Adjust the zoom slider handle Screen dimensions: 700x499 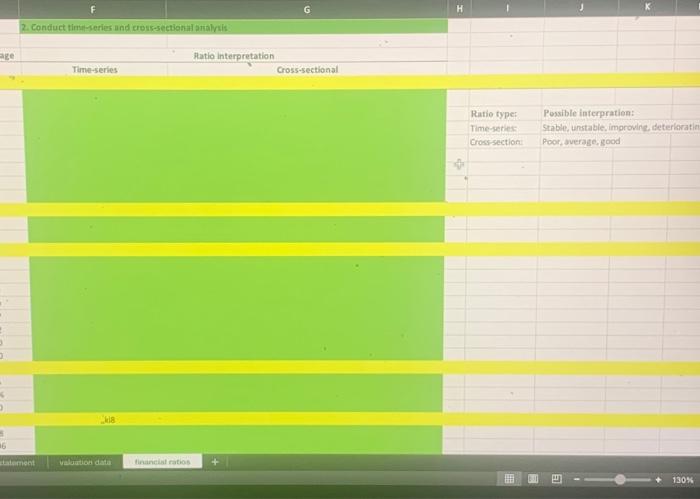click(x=620, y=479)
